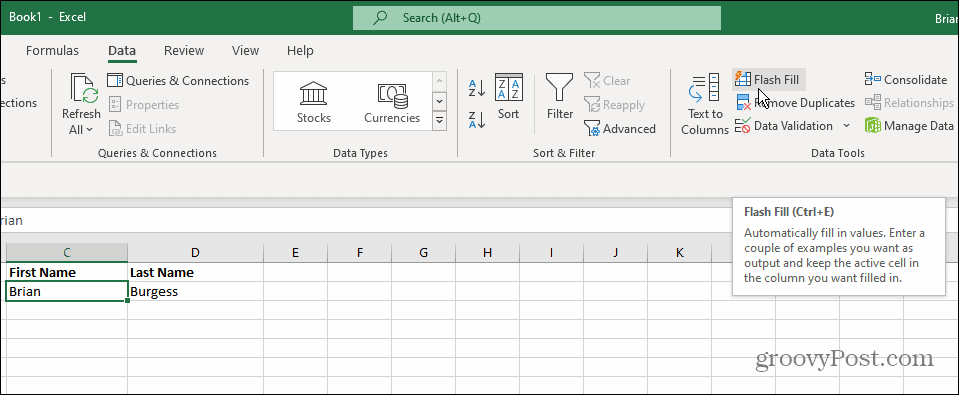Open the Sort dialog
The height and width of the screenshot is (395, 959).
(x=508, y=97)
